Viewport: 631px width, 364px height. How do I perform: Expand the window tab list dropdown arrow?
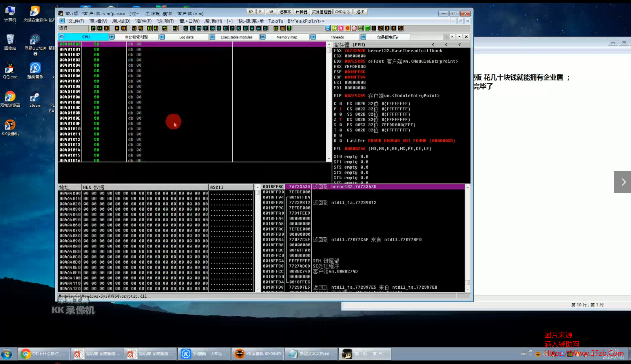click(459, 37)
